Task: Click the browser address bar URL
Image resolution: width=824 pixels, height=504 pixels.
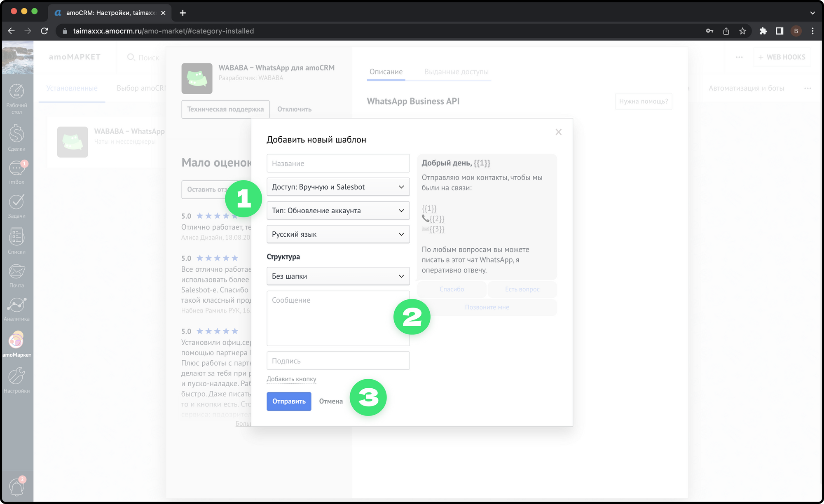Action: 163,31
